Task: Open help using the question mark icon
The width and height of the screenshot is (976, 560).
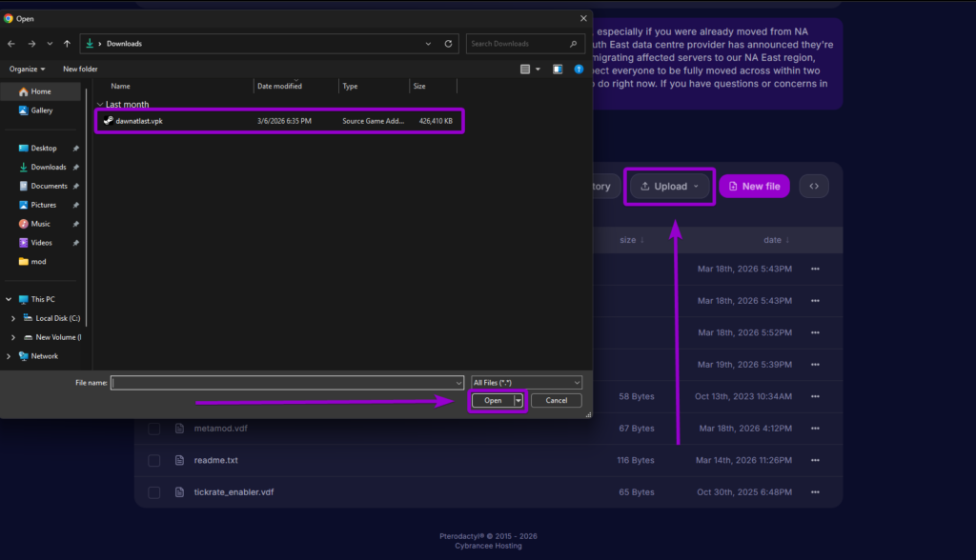Action: (579, 69)
